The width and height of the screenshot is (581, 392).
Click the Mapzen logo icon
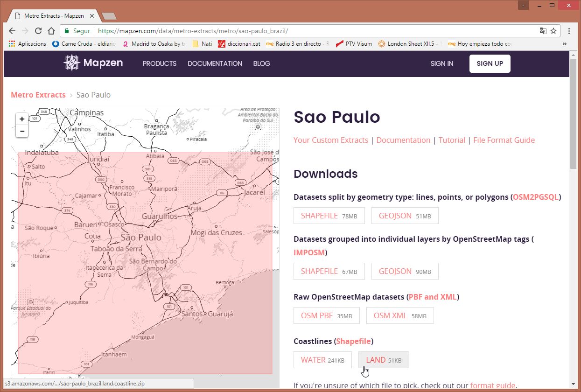(72, 63)
